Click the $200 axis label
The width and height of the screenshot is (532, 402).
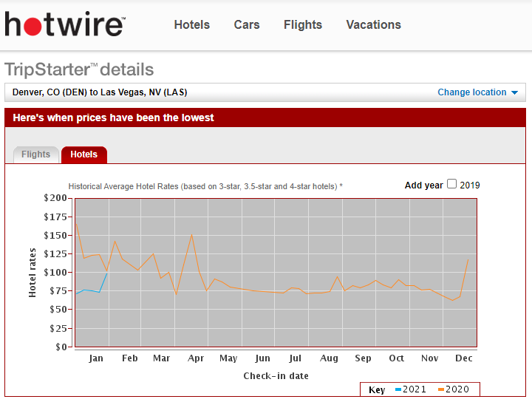pyautogui.click(x=55, y=198)
